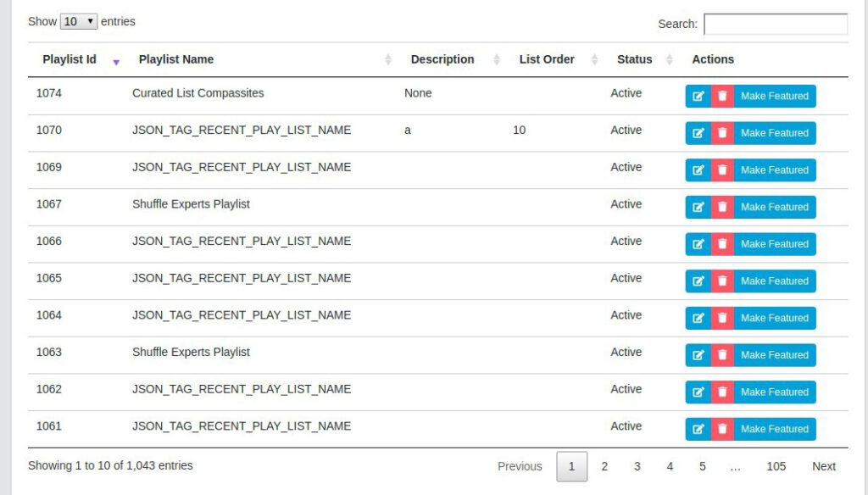Sort table by Status column
Screen dimensions: 868x495
pyautogui.click(x=639, y=59)
